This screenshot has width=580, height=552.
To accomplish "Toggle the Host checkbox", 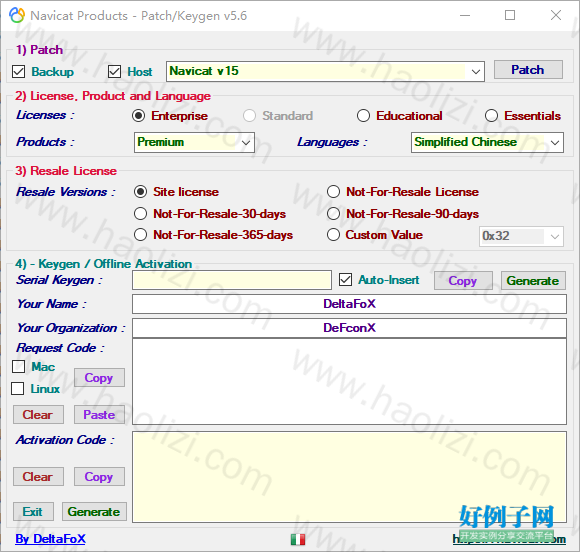I will tap(114, 71).
